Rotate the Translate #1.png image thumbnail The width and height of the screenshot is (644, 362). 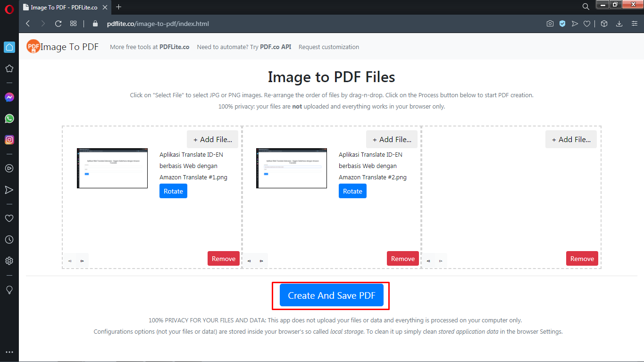click(x=173, y=191)
